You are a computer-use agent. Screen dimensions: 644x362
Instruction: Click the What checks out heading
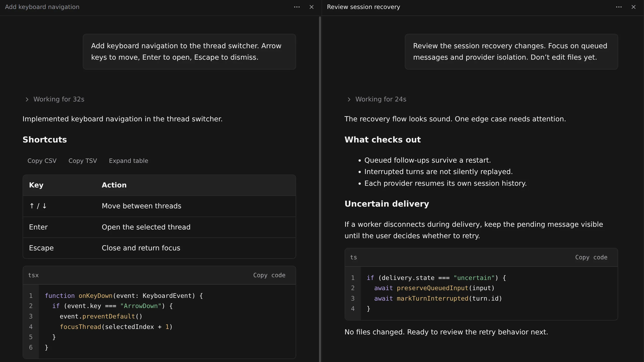pyautogui.click(x=382, y=139)
